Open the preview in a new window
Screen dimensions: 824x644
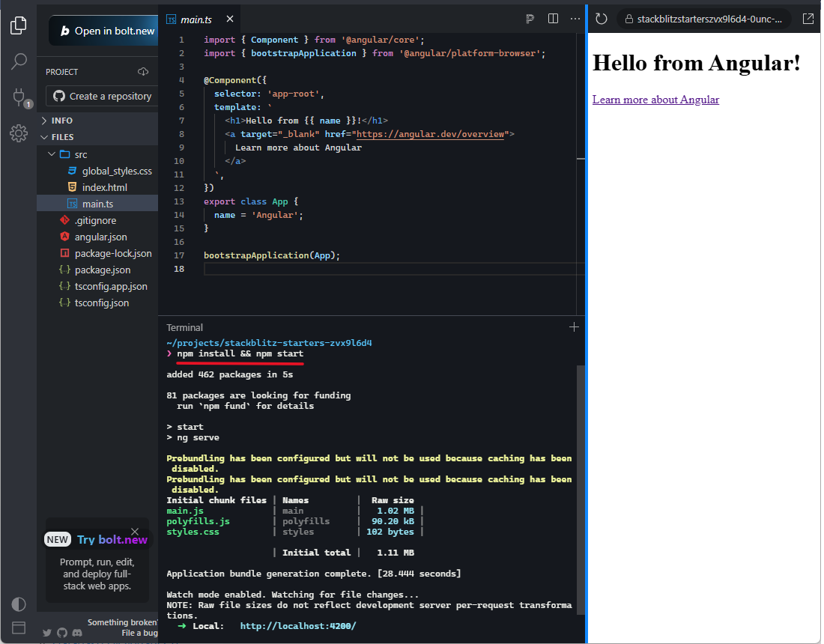pyautogui.click(x=808, y=19)
